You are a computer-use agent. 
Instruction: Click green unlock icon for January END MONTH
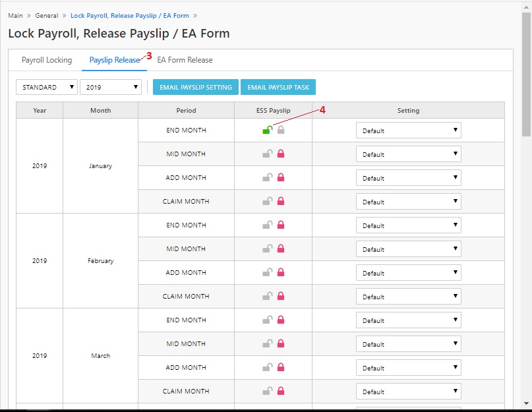click(268, 130)
